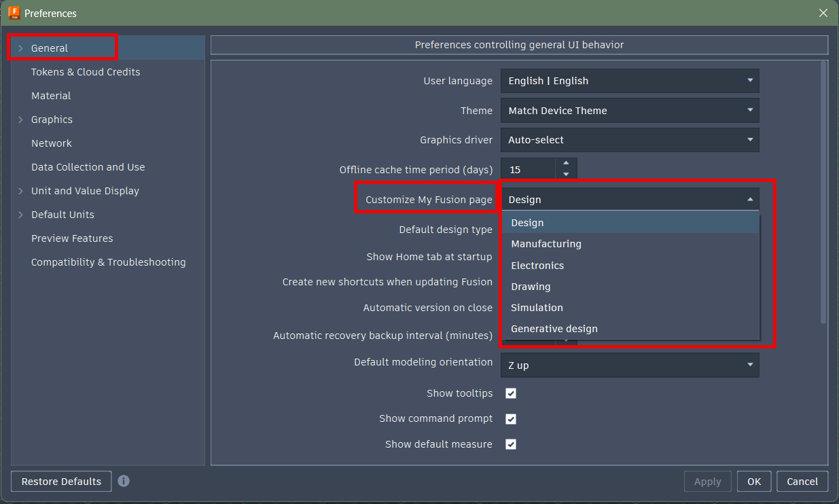Click the Apply button
The image size is (839, 504).
pyautogui.click(x=707, y=482)
